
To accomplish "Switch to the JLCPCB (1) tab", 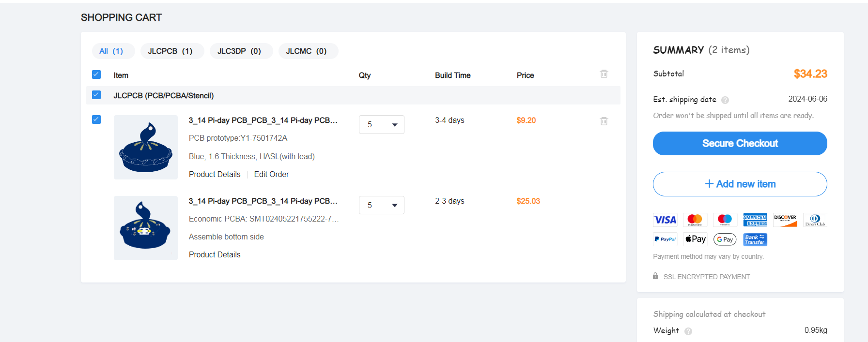I will (x=172, y=51).
